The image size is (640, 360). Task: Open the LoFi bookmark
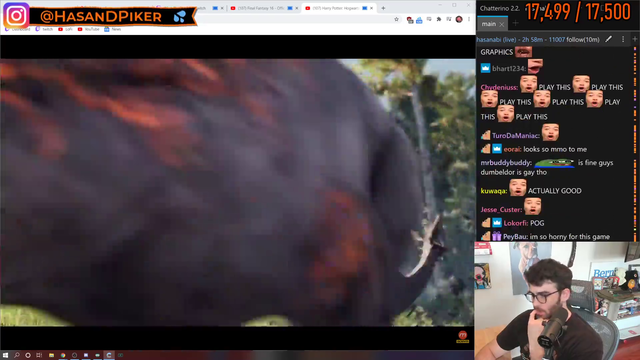point(66,29)
